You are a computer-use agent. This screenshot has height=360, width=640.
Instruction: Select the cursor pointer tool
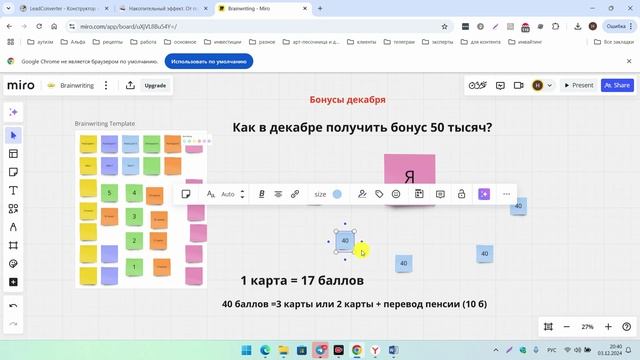(x=13, y=135)
